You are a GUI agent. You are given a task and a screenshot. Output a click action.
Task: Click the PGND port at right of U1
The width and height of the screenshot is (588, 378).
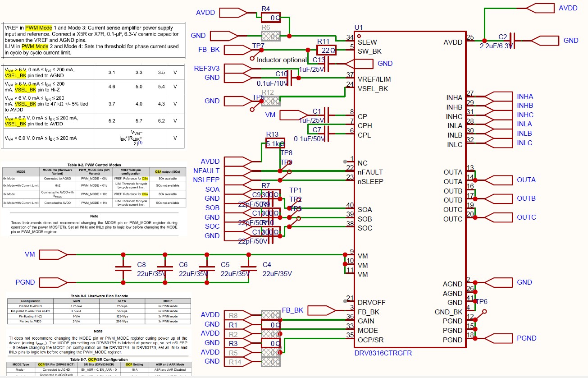[x=499, y=338]
